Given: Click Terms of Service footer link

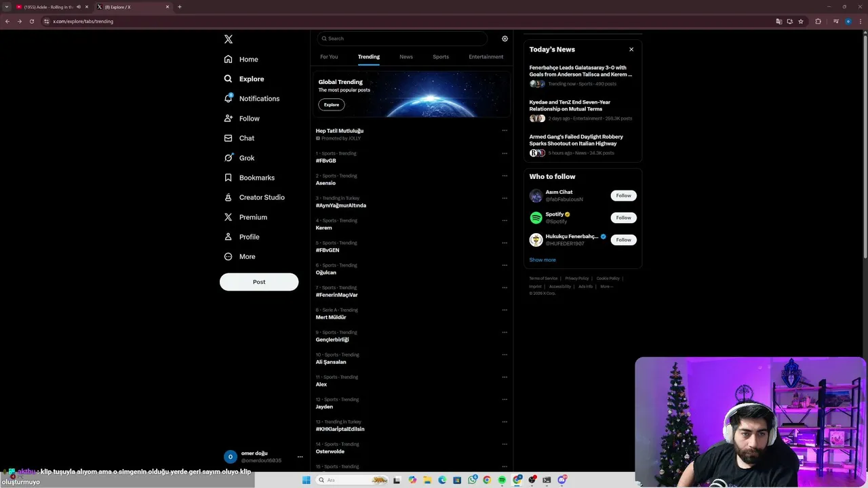Looking at the screenshot, I should coord(543,279).
